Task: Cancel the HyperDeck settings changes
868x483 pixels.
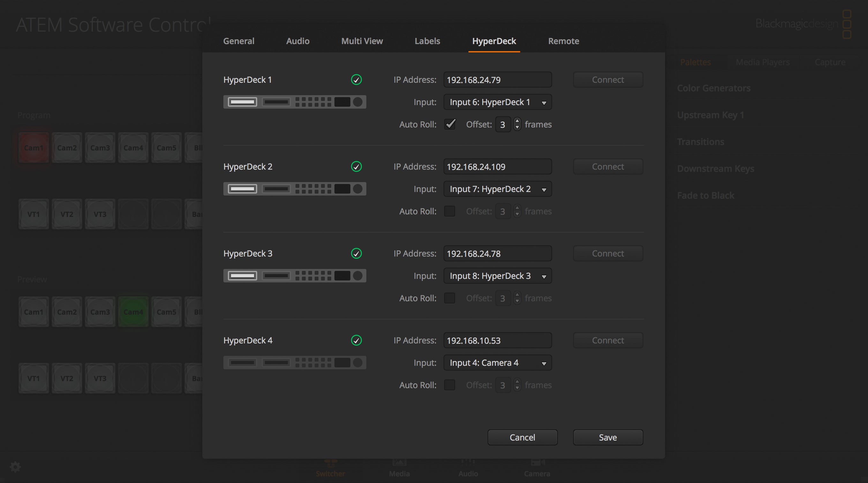Action: (x=522, y=437)
